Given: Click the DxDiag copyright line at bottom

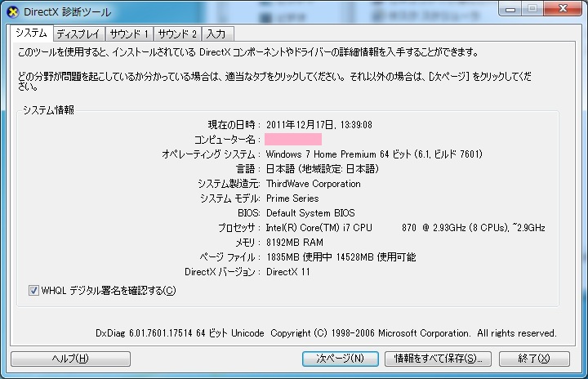Looking at the screenshot, I should tap(326, 333).
